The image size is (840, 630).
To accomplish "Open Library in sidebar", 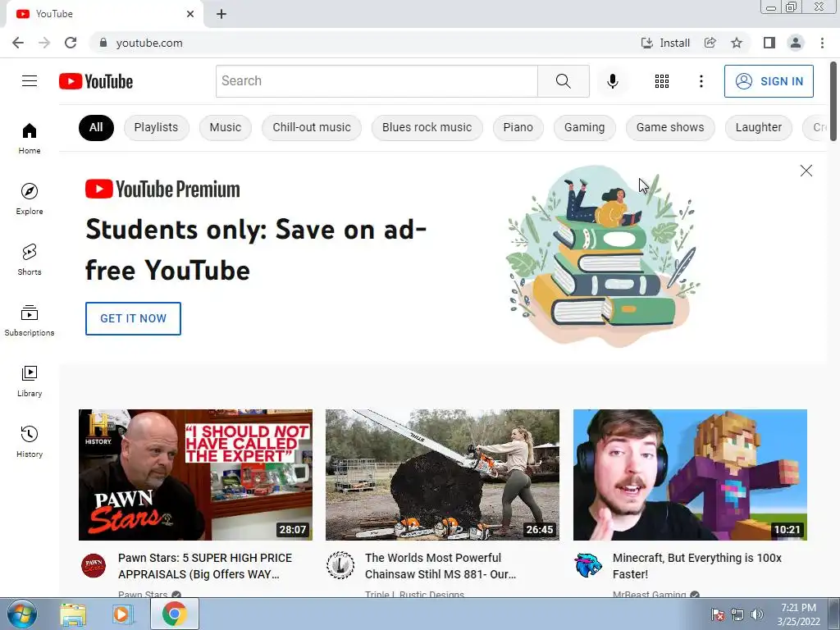I will coord(30,381).
